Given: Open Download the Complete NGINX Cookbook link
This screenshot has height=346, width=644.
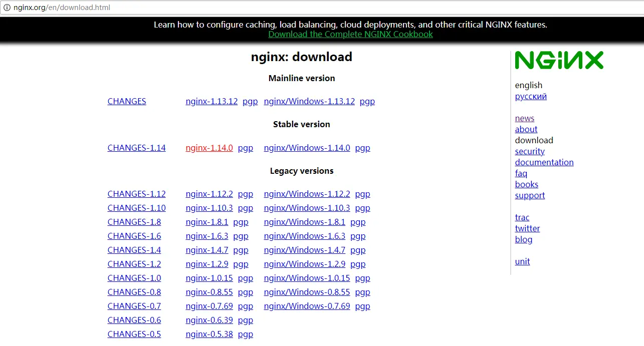Looking at the screenshot, I should 350,34.
